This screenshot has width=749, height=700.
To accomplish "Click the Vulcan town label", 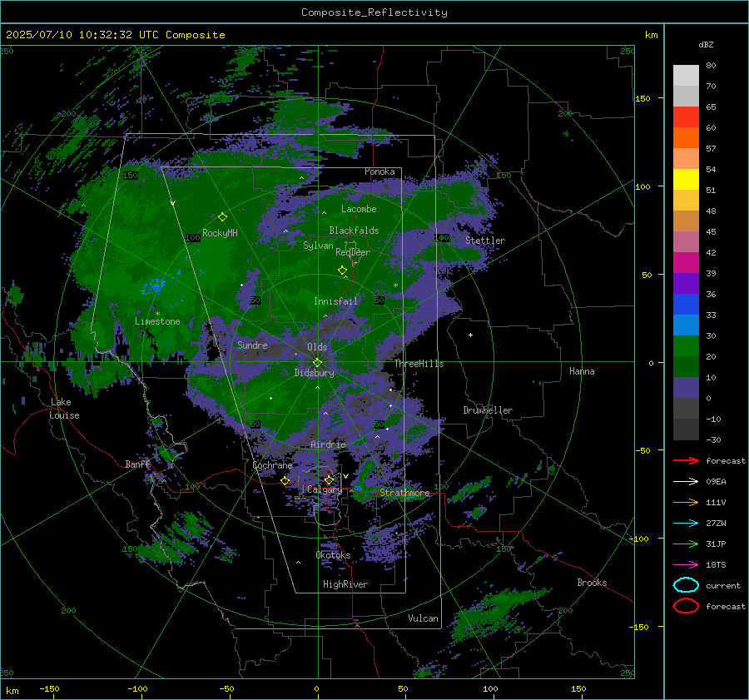I will click(x=423, y=618).
